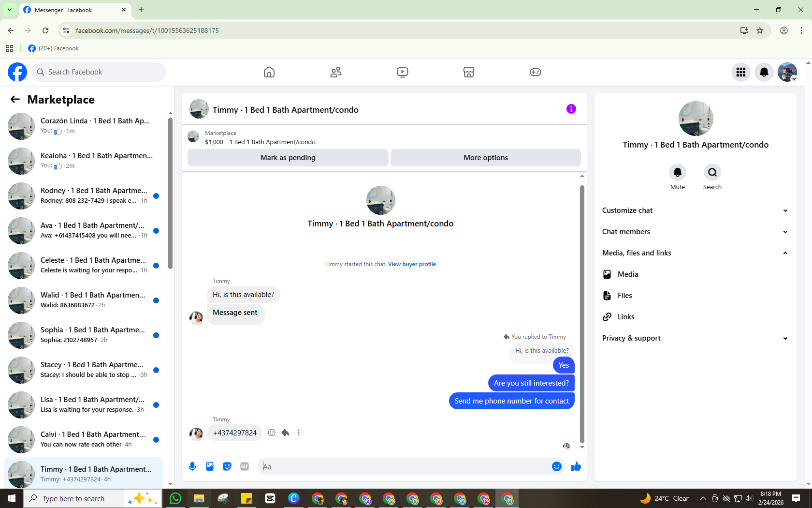The height and width of the screenshot is (508, 812).
Task: Open File Explorer from the taskbar
Action: (199, 498)
